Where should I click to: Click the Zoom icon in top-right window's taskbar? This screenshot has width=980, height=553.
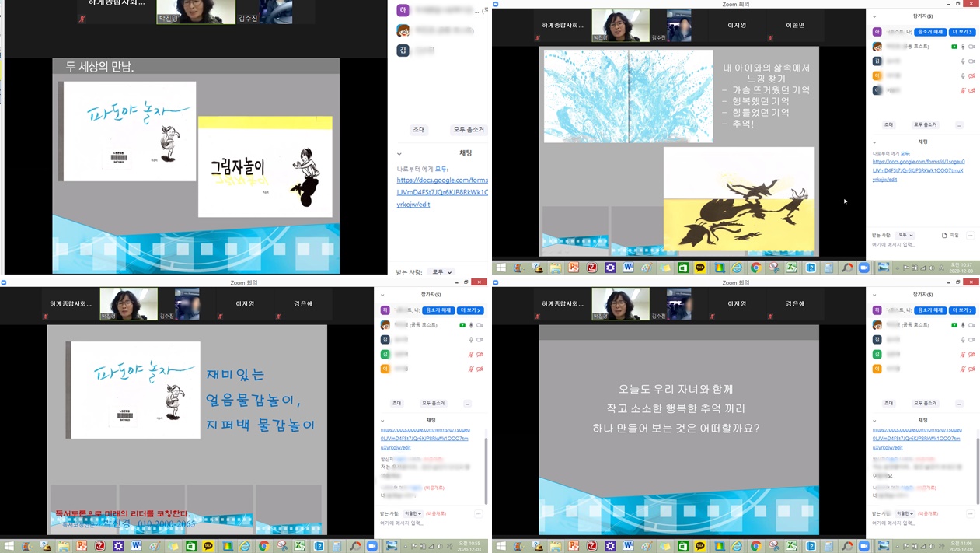tap(863, 268)
